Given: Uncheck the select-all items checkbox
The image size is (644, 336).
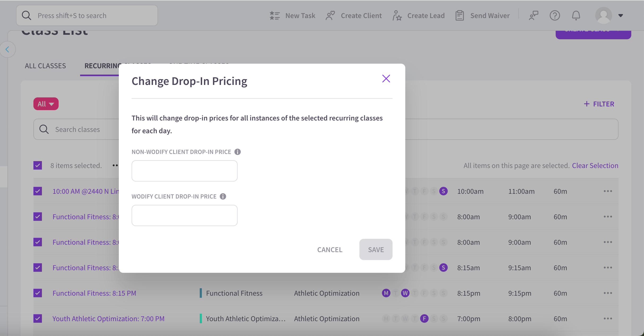Looking at the screenshot, I should click(x=38, y=166).
